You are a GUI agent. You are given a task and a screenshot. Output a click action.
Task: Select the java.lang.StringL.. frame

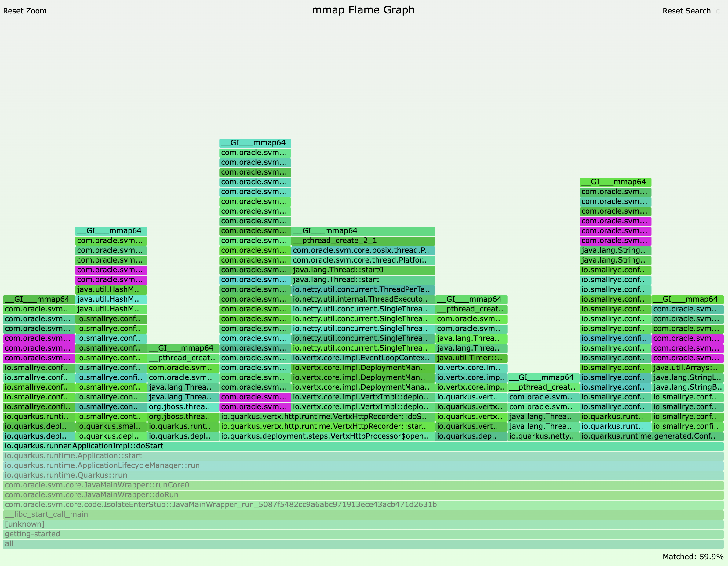[688, 378]
